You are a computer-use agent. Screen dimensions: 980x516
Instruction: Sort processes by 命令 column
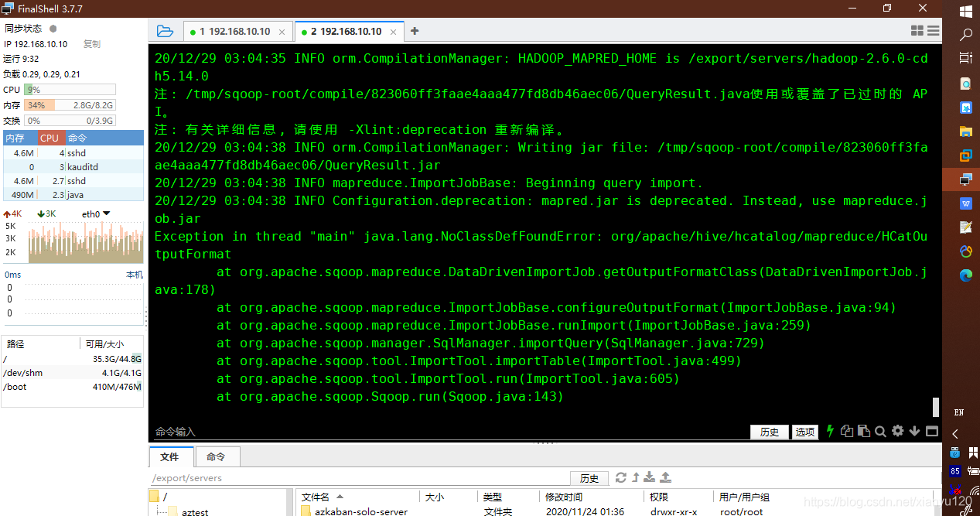tap(104, 138)
